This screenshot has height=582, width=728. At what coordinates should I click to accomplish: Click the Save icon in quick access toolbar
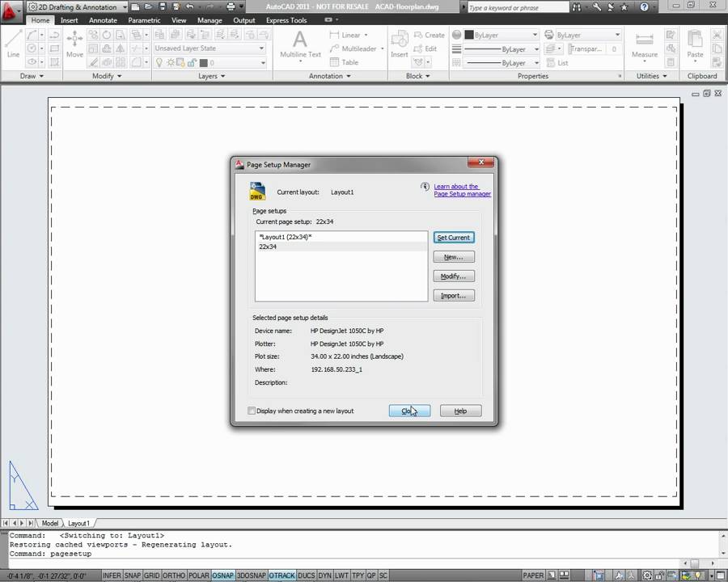162,7
